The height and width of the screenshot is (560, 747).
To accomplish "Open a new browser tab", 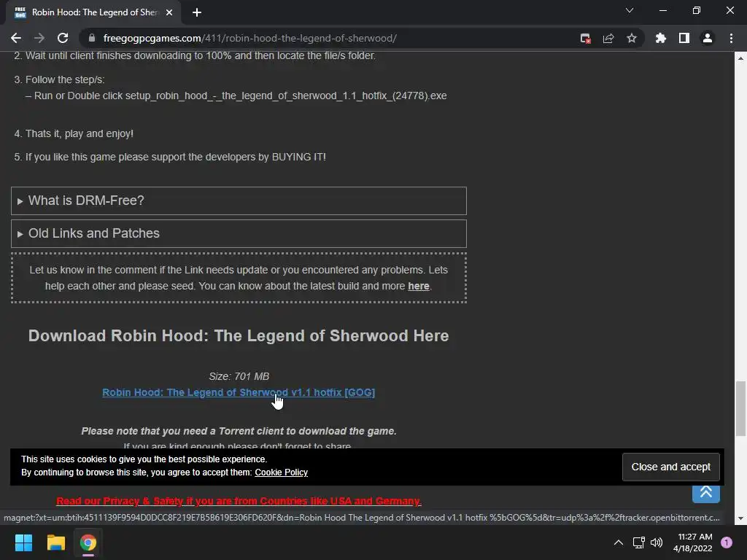I will [197, 12].
